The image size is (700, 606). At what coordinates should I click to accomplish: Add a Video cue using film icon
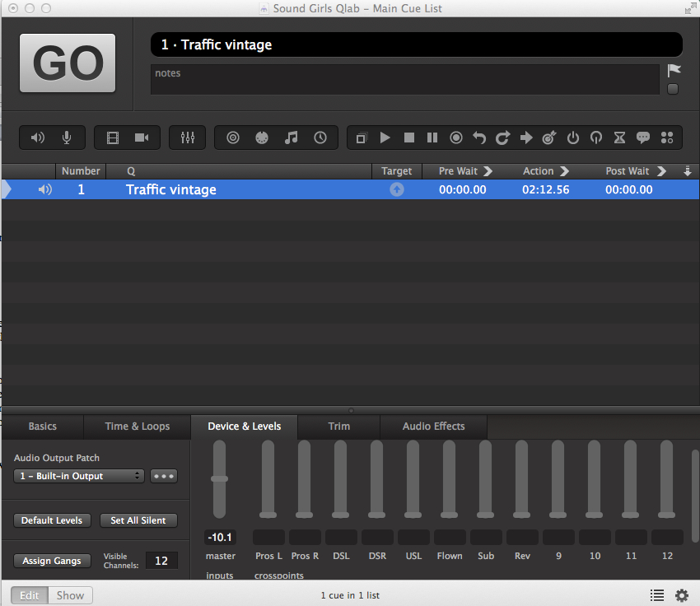(113, 138)
